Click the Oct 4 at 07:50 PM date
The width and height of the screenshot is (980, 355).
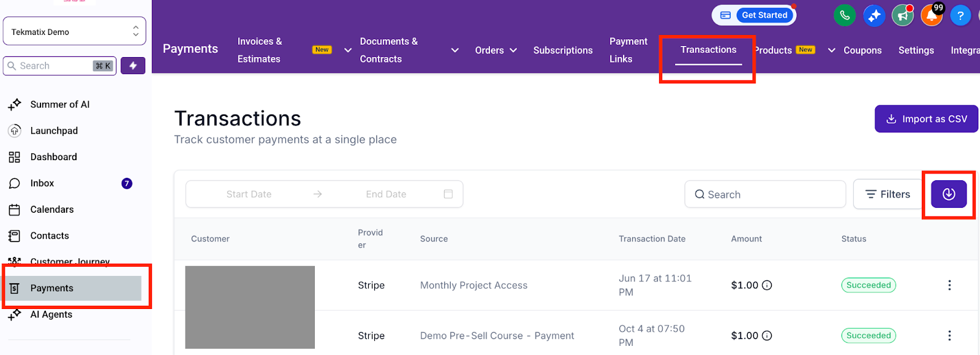(x=651, y=335)
